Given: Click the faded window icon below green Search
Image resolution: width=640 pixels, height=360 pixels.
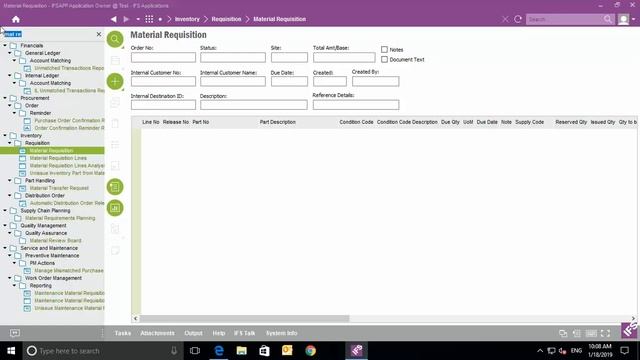Looking at the screenshot, I should pos(115,60).
